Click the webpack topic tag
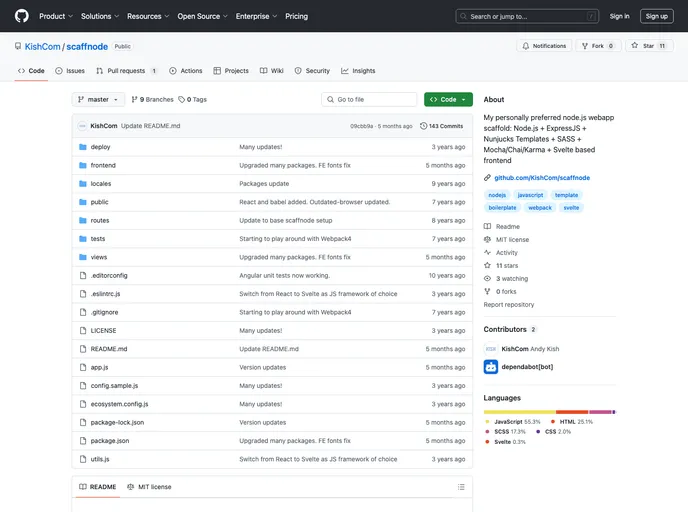This screenshot has width=688, height=512. tap(540, 208)
